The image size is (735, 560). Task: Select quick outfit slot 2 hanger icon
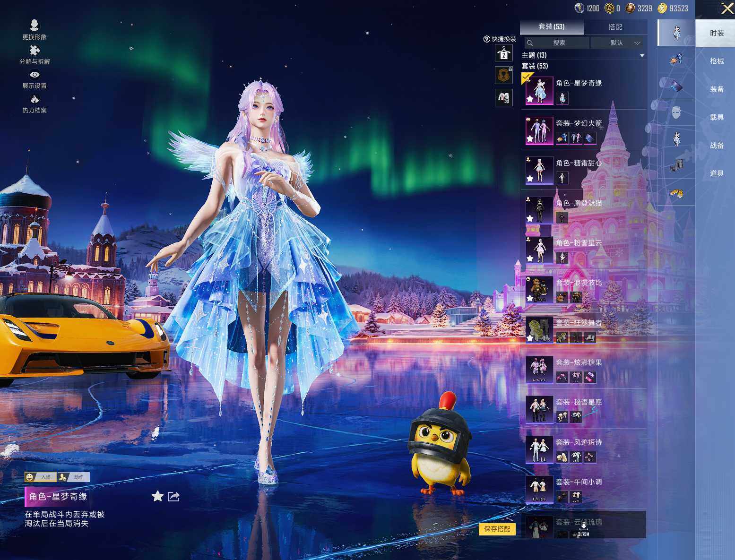click(504, 53)
